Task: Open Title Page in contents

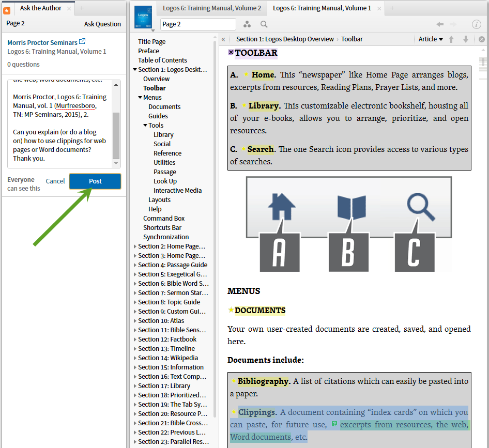Action: coord(152,42)
